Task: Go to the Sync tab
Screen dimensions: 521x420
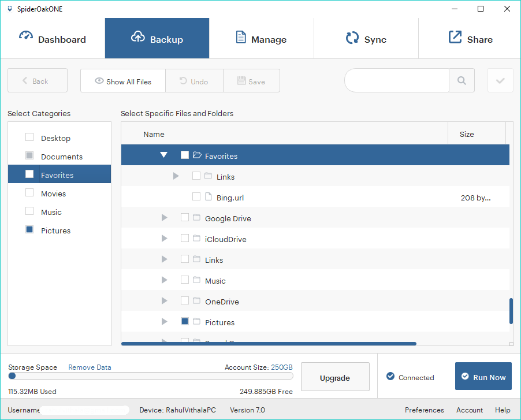Action: click(x=366, y=38)
